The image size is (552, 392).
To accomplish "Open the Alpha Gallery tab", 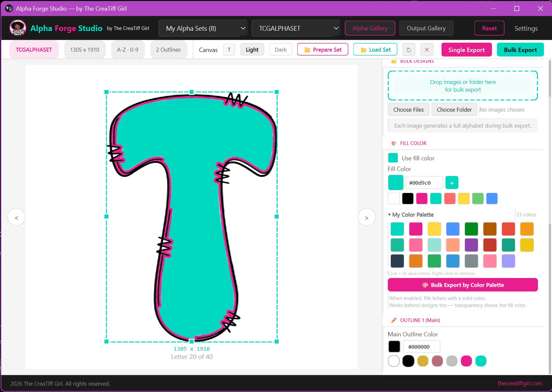I will (x=370, y=28).
